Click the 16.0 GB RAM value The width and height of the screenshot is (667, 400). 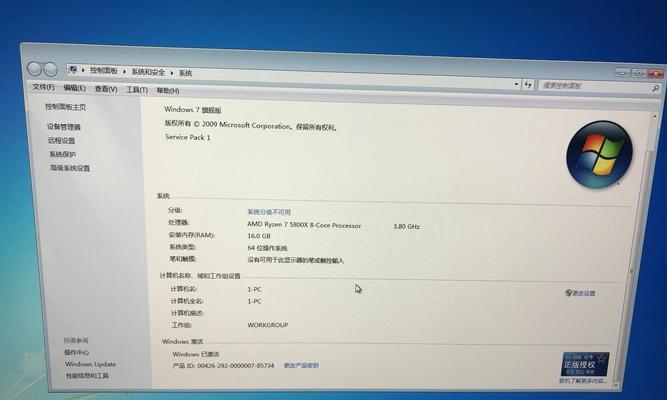[259, 236]
